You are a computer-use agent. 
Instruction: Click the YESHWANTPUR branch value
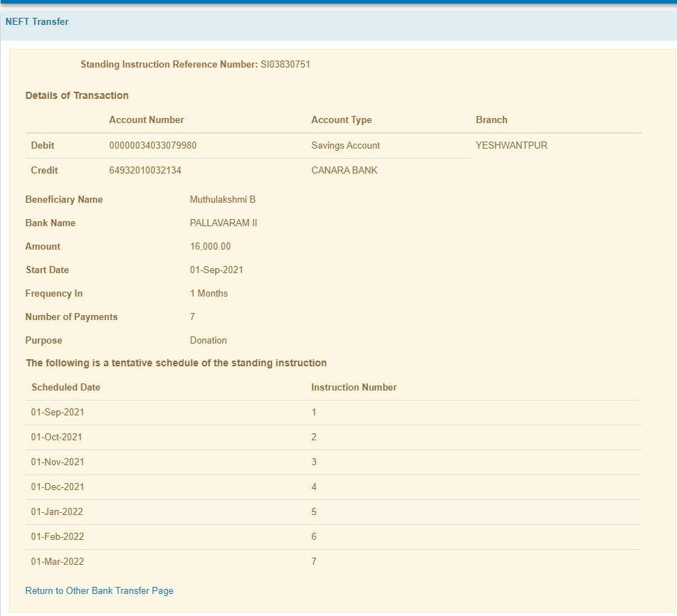[511, 146]
